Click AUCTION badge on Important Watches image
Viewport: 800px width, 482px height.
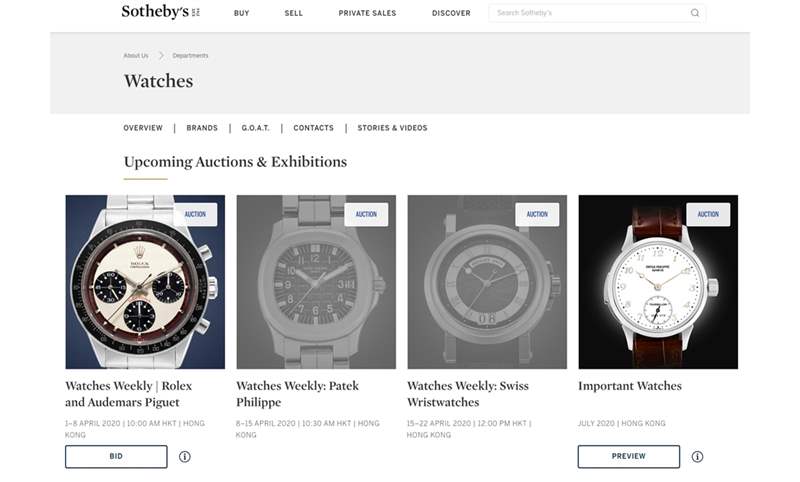tap(708, 214)
